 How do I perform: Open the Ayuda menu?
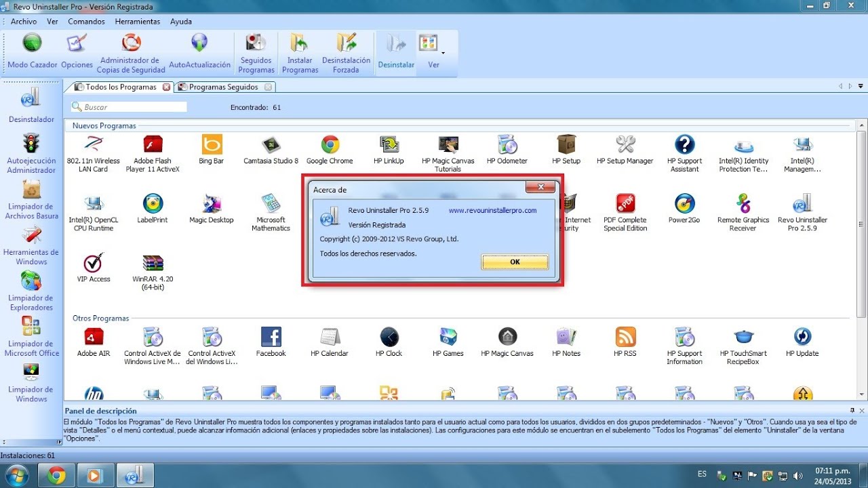(x=181, y=22)
